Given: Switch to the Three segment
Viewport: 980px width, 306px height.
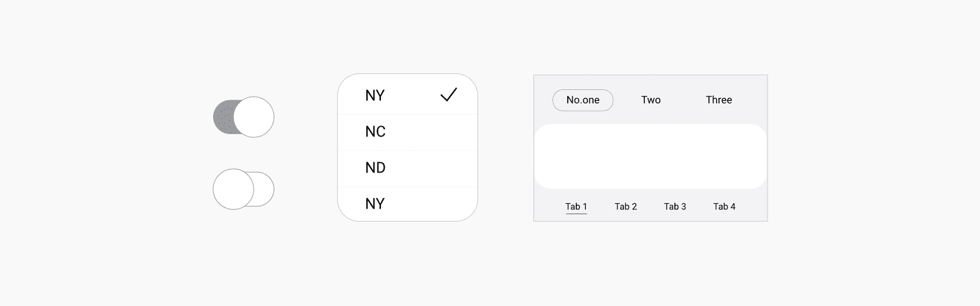Looking at the screenshot, I should [718, 100].
